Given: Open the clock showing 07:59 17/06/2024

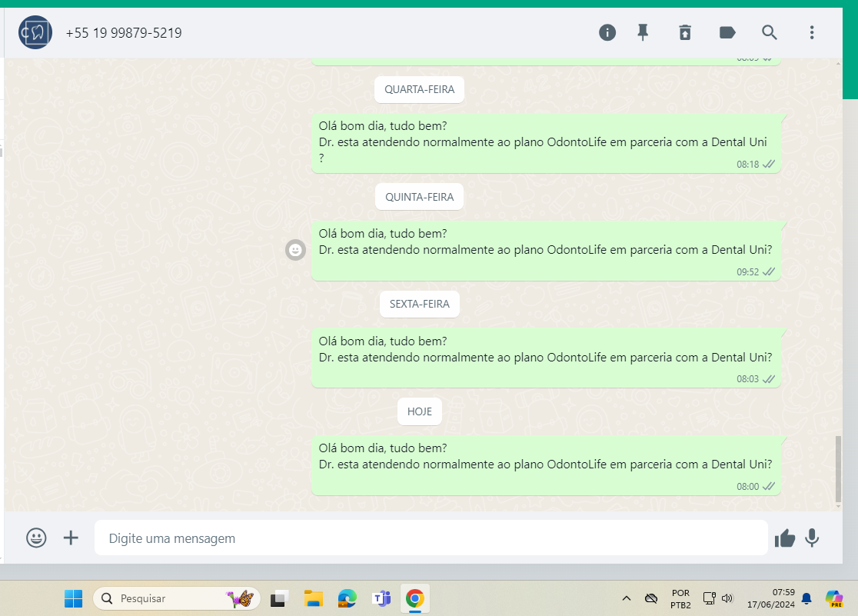Looking at the screenshot, I should pos(771,598).
